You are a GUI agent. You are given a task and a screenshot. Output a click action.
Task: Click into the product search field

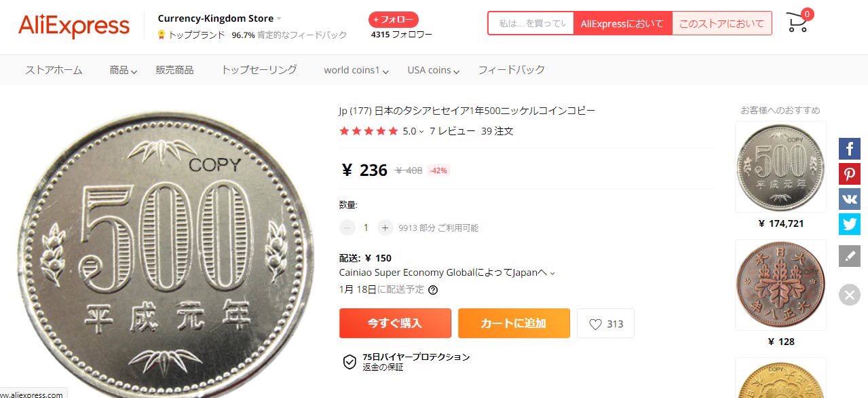click(x=531, y=23)
